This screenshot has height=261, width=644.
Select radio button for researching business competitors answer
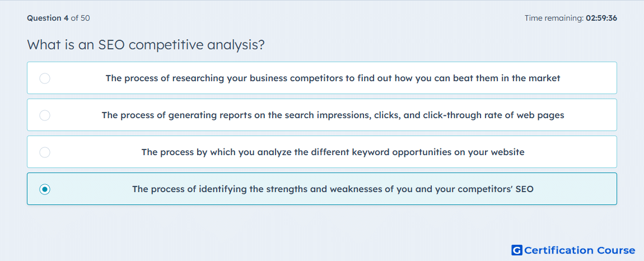(x=45, y=78)
